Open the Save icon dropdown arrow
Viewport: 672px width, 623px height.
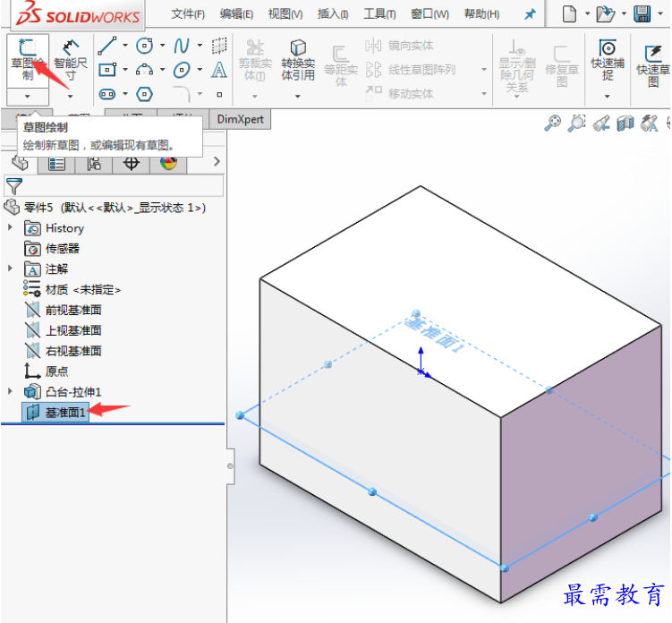point(660,13)
